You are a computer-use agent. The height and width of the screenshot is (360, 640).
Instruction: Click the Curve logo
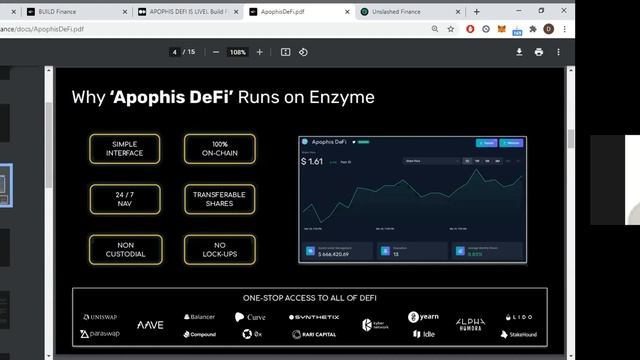tap(250, 317)
